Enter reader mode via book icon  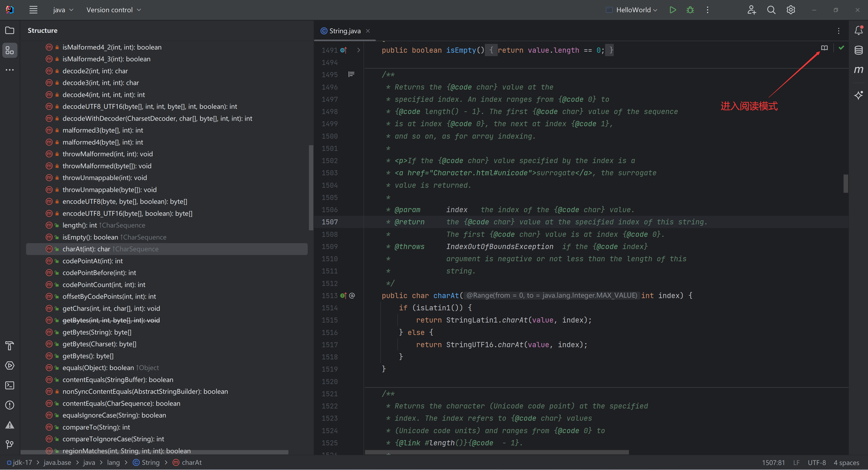824,48
